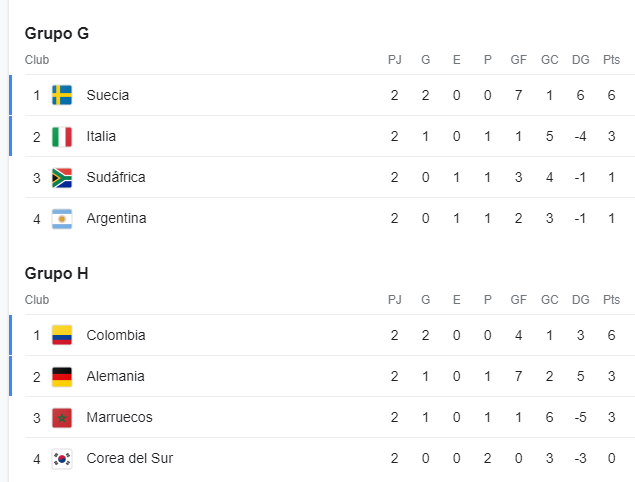The width and height of the screenshot is (635, 482).
Task: Select Corea del Sur in Grupo H
Action: tap(130, 458)
